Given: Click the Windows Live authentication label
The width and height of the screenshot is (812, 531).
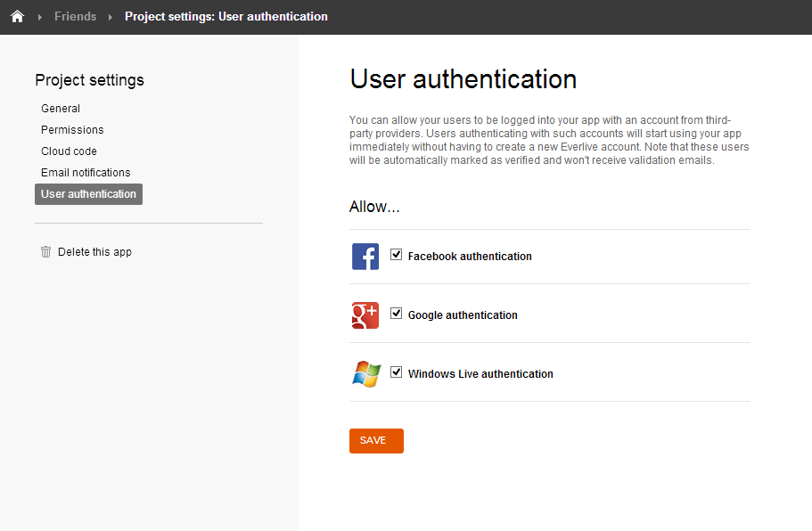Looking at the screenshot, I should click(480, 374).
